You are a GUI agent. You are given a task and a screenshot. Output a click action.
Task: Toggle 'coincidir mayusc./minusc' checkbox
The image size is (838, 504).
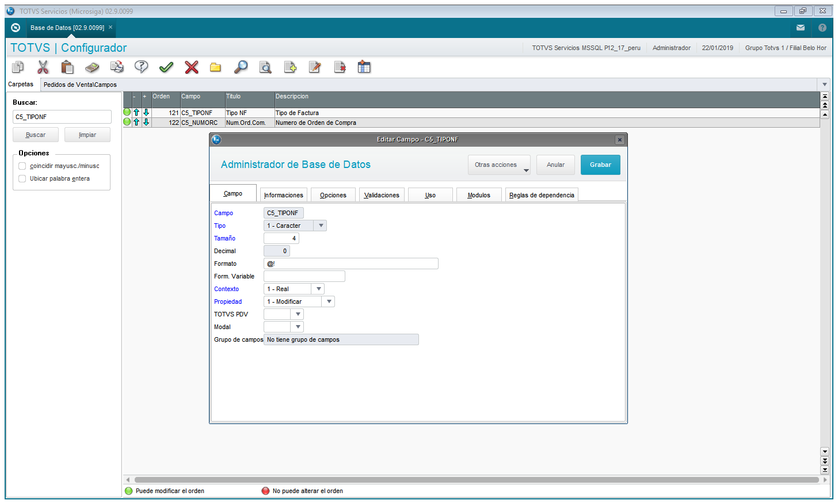pos(22,166)
